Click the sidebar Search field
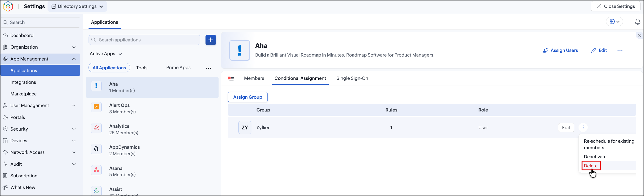The height and width of the screenshot is (196, 644). (x=41, y=23)
